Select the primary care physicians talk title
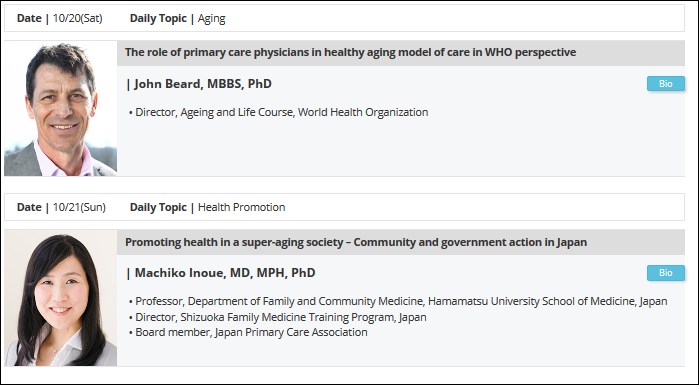The image size is (699, 385). coord(350,52)
